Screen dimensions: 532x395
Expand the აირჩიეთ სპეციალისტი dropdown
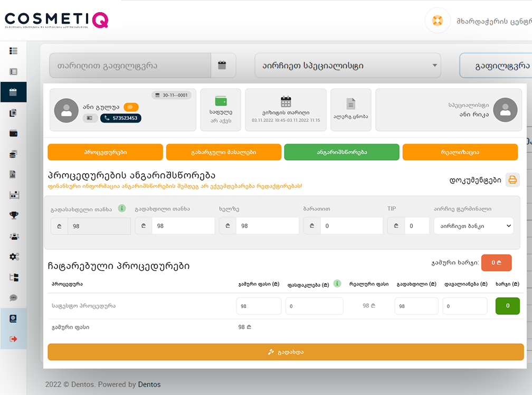(x=347, y=65)
